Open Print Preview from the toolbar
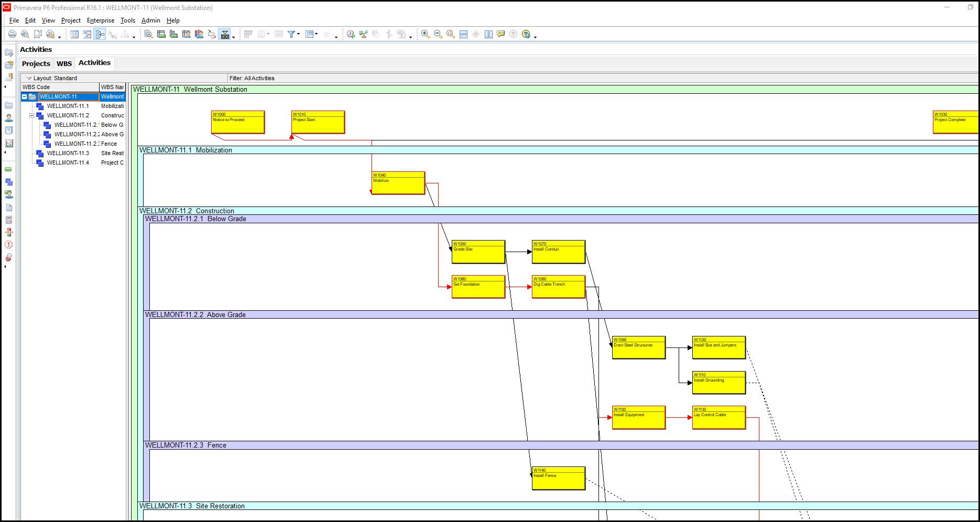 coord(25,34)
